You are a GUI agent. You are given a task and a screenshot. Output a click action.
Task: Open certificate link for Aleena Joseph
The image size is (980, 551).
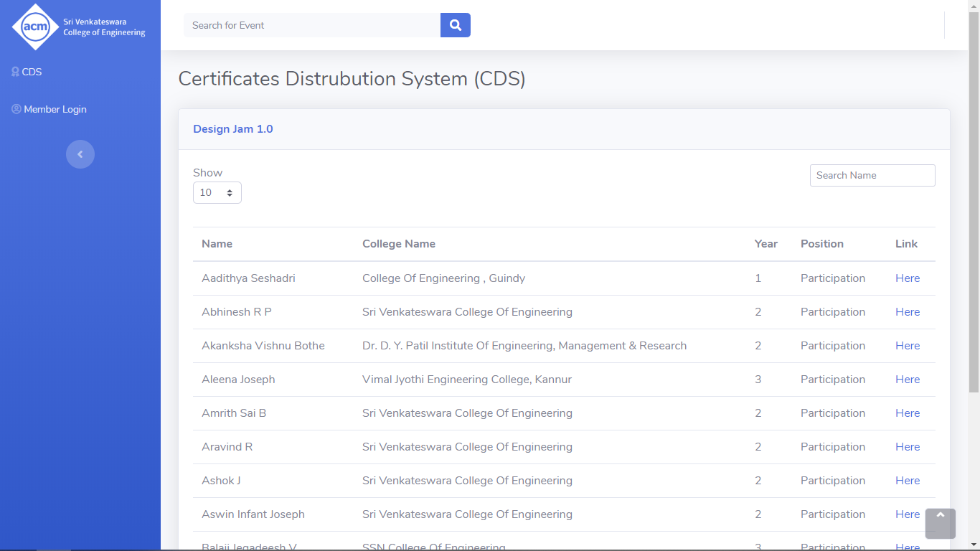907,380
